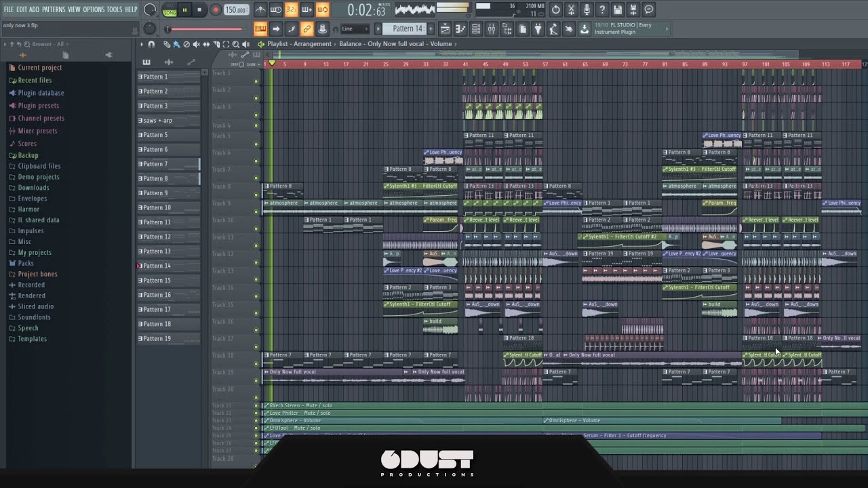
Task: Pause playback with the transport pause button
Action: 184,10
